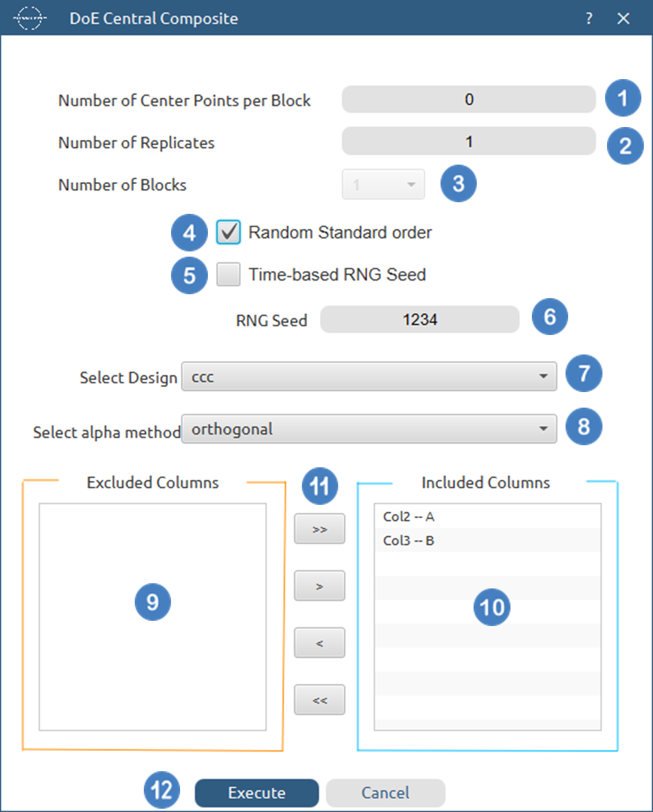Expand the Select alpha method dropdown
The width and height of the screenshot is (653, 812).
(x=369, y=429)
